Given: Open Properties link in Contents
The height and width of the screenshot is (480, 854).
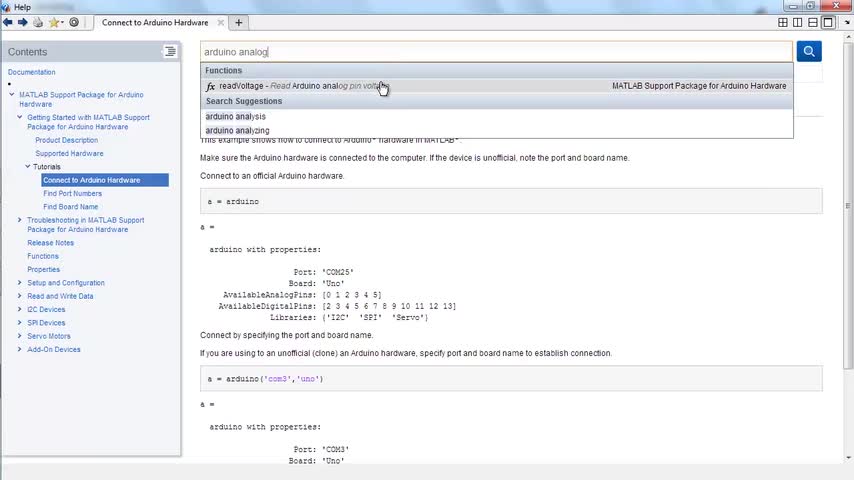Looking at the screenshot, I should tap(44, 270).
